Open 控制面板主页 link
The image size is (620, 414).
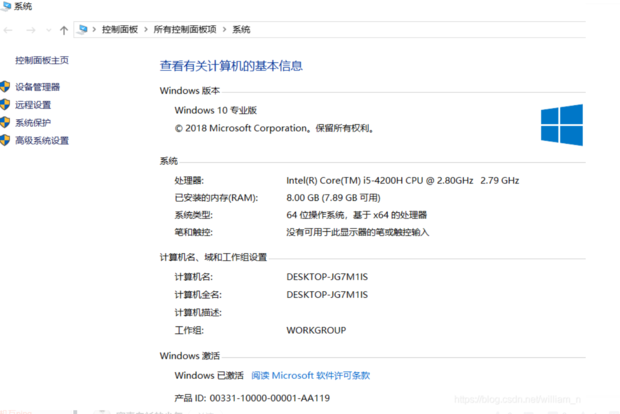point(42,60)
